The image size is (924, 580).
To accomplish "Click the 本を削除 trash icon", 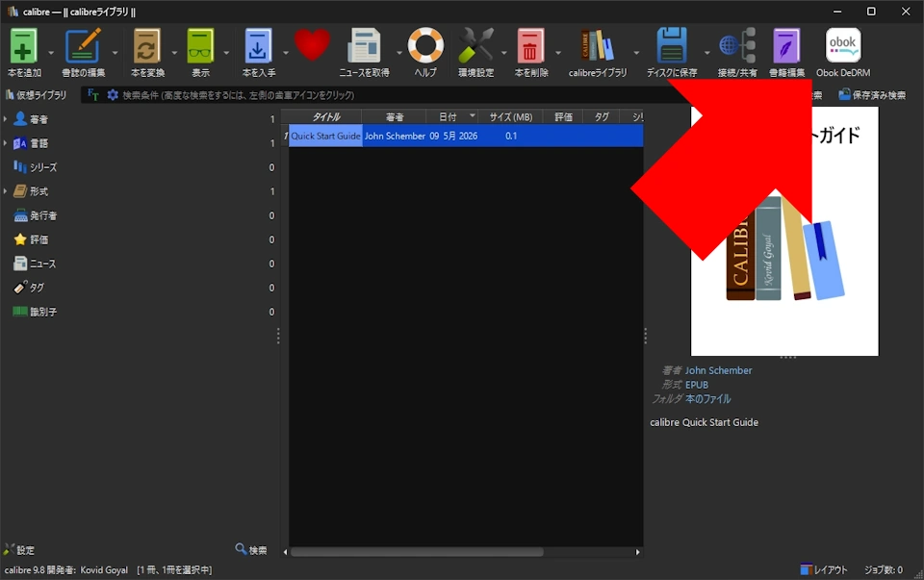I will click(x=530, y=46).
